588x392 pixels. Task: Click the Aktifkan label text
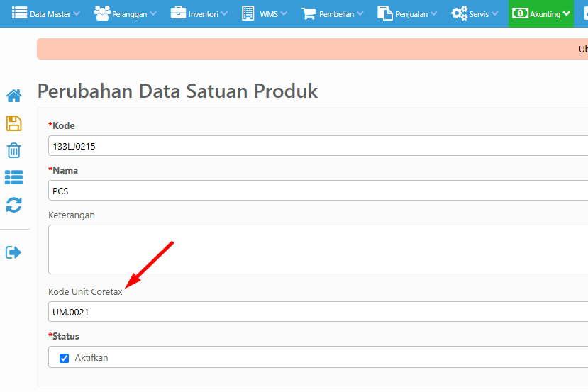[x=91, y=358]
